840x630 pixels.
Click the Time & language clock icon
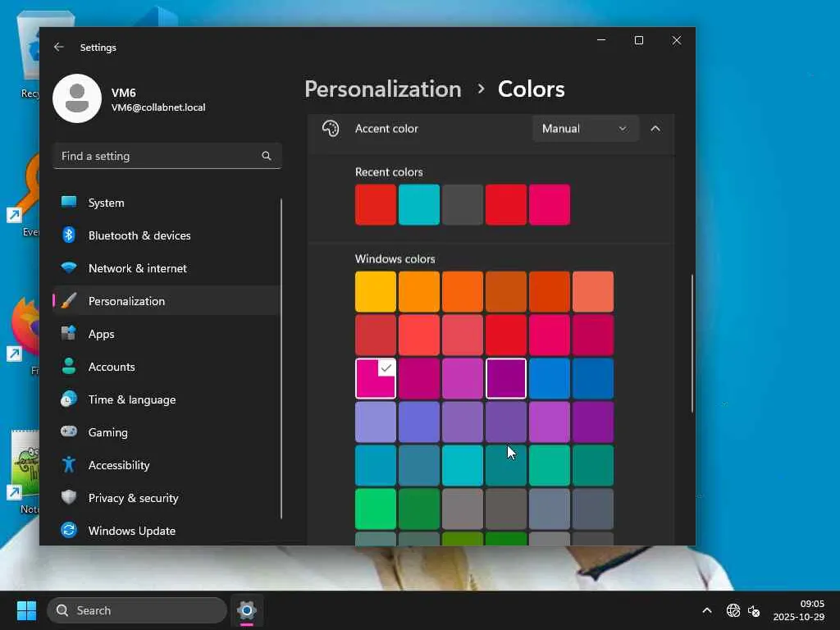[69, 399]
